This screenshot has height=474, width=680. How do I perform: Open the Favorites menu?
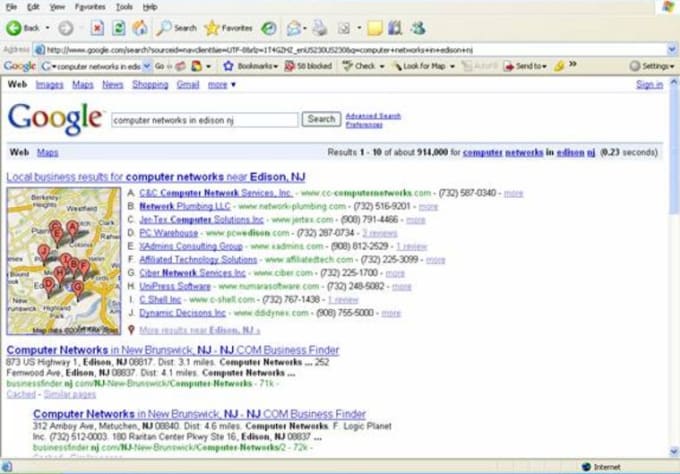[90, 7]
